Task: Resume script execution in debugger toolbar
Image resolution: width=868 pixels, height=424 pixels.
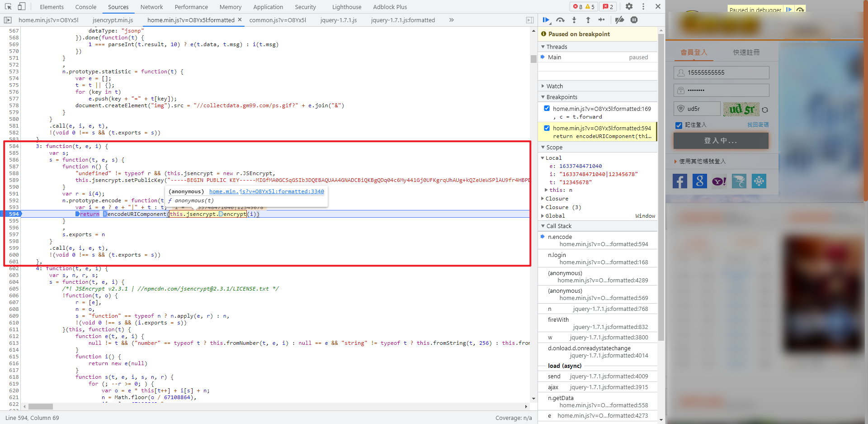Action: click(x=546, y=20)
